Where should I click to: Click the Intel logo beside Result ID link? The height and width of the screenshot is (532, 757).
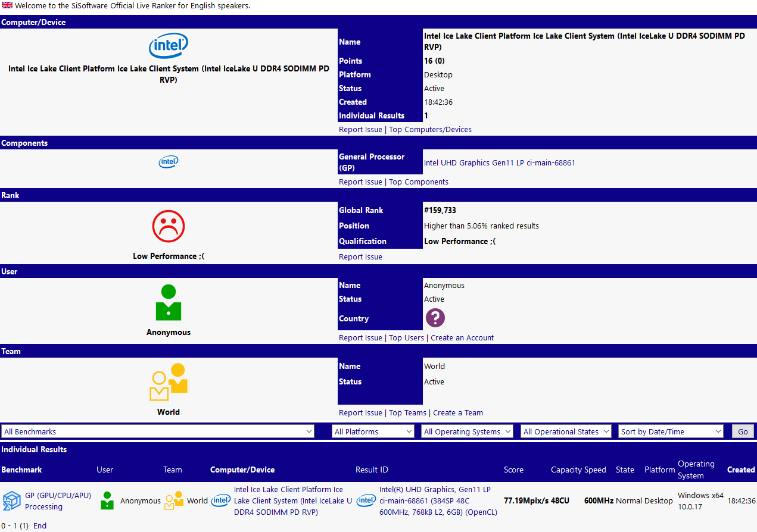[x=366, y=501]
